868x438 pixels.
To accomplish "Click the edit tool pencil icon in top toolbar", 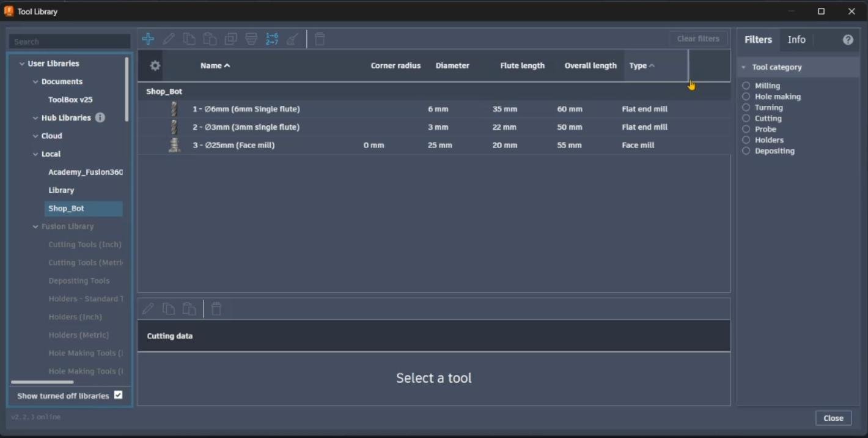I will click(169, 39).
